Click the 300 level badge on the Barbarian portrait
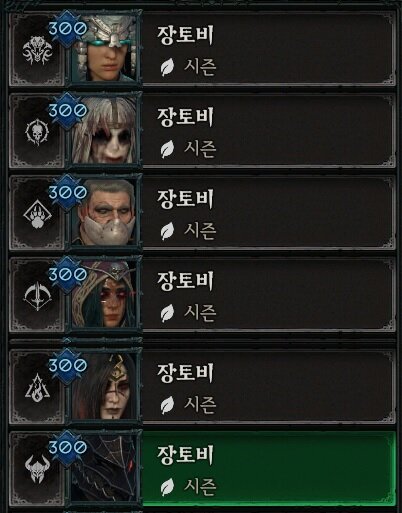 [x=68, y=448]
